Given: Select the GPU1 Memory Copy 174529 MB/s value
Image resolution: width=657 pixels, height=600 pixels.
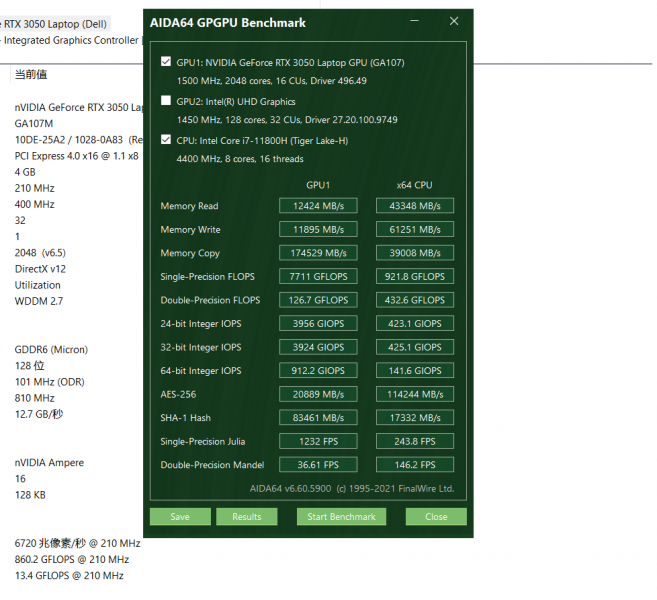Looking at the screenshot, I should point(318,253).
